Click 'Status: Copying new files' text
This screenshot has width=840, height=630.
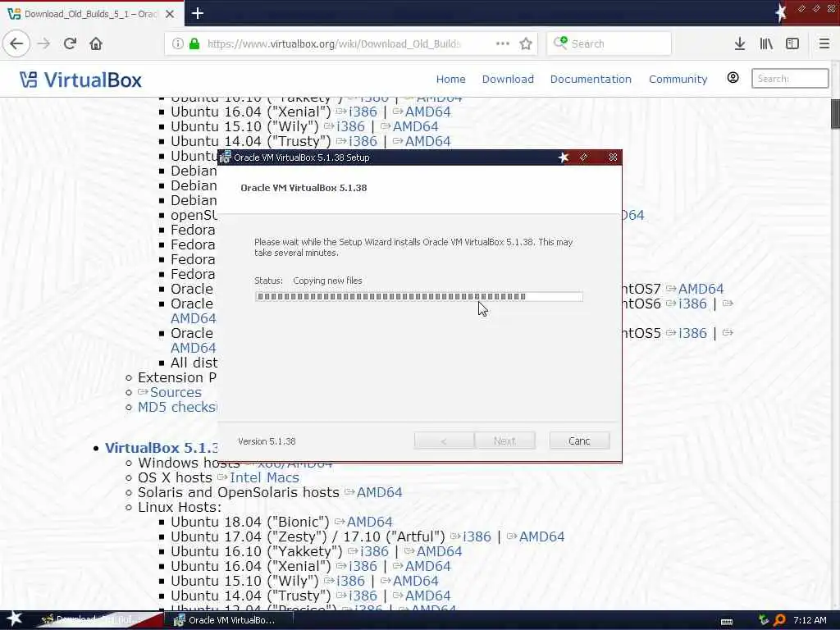click(x=308, y=281)
